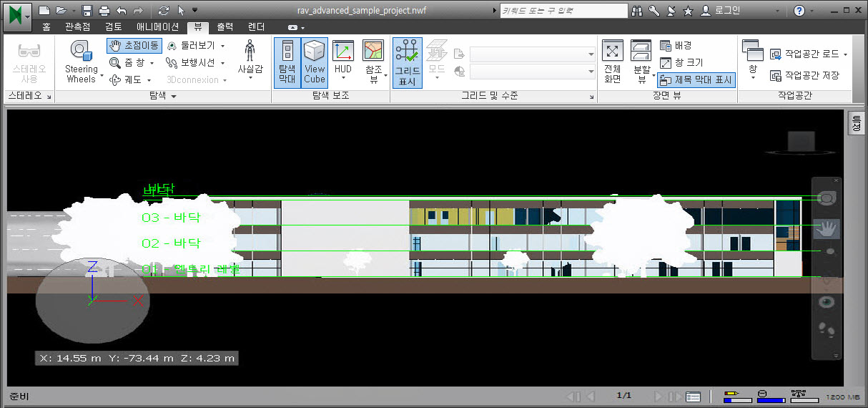This screenshot has height=408, width=868.
Task: Expand the 보행시선 dropdown arrow
Action: click(222, 63)
